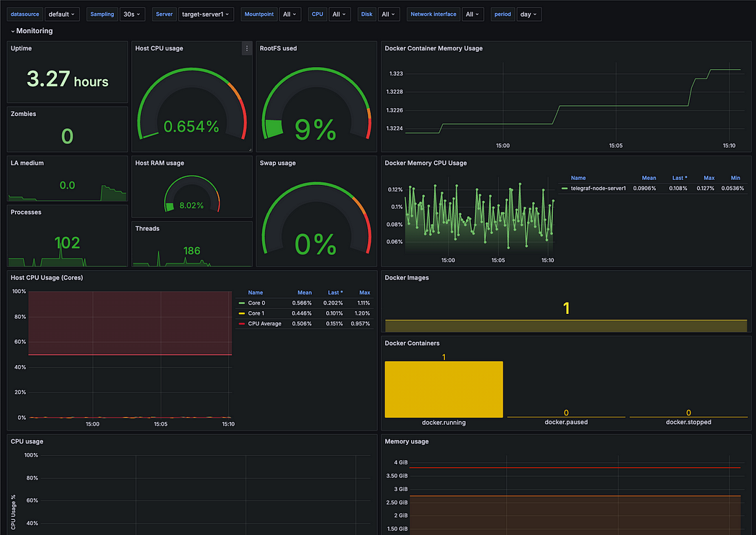Toggle the CPU Average legend series
Image resolution: width=756 pixels, height=535 pixels.
click(x=265, y=323)
